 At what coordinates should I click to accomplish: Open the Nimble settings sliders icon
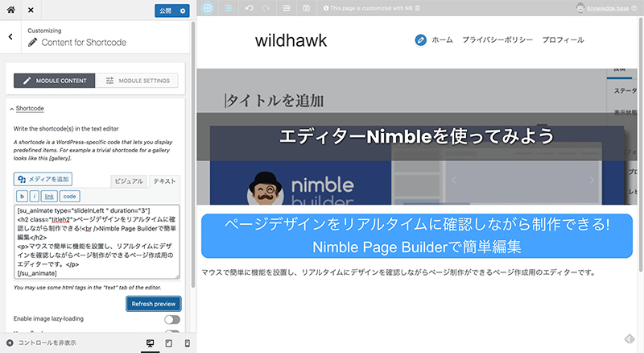tap(287, 8)
